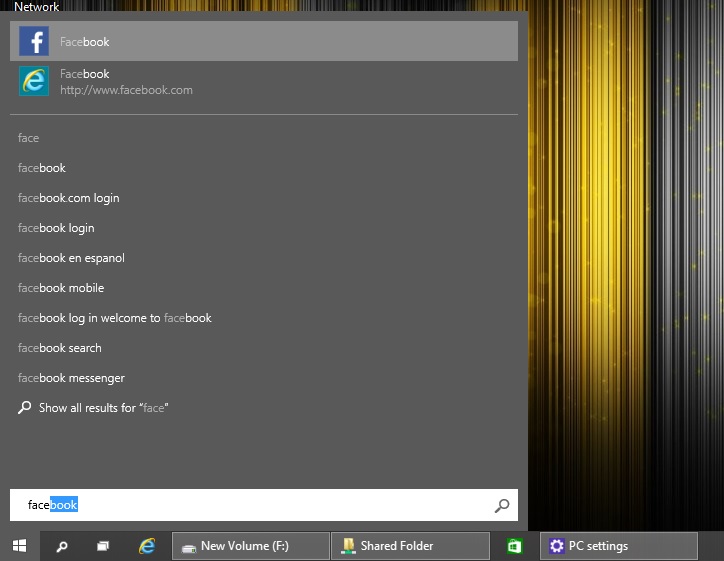Click the magnifier icon in search box

click(502, 506)
